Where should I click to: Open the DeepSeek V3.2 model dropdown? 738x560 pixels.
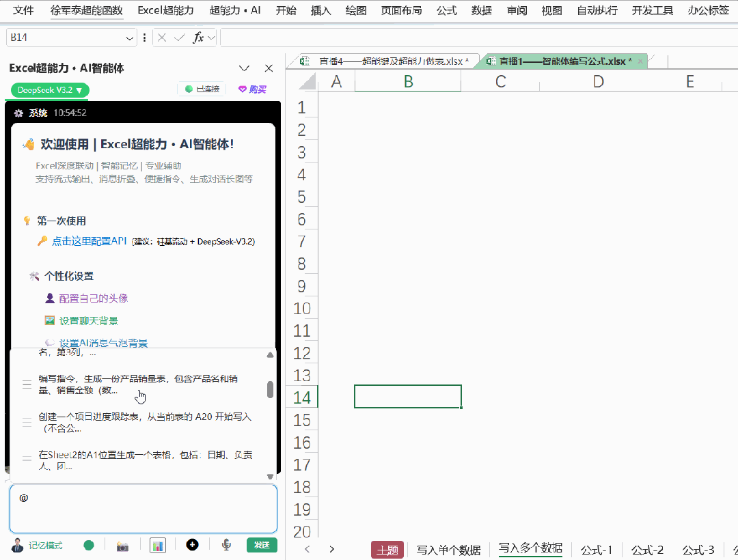pyautogui.click(x=50, y=90)
